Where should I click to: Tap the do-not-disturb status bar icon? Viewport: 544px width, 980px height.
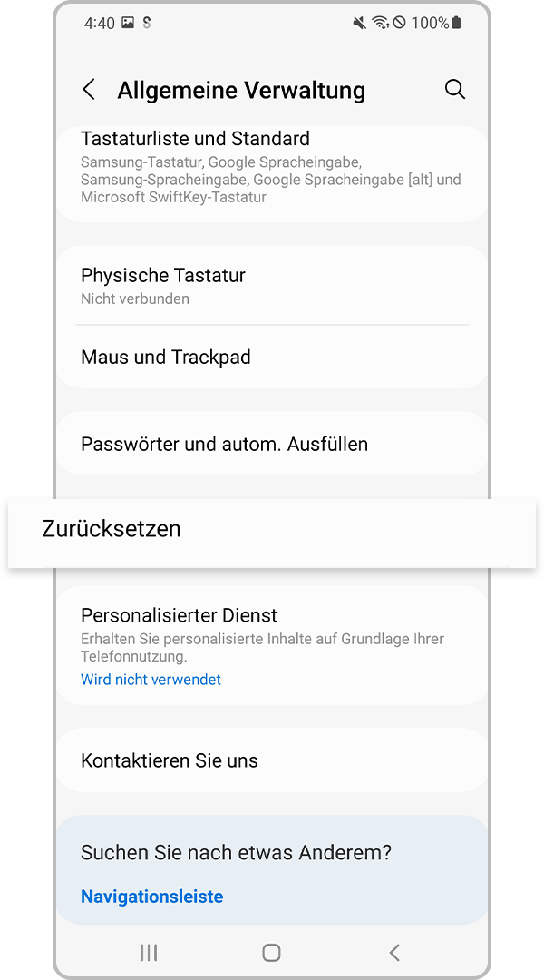coord(399,23)
